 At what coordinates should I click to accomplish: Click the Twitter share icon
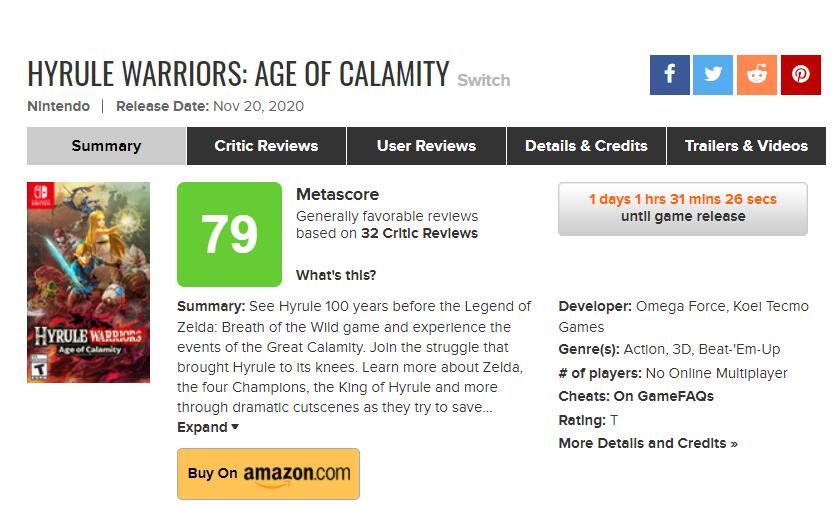coord(713,75)
